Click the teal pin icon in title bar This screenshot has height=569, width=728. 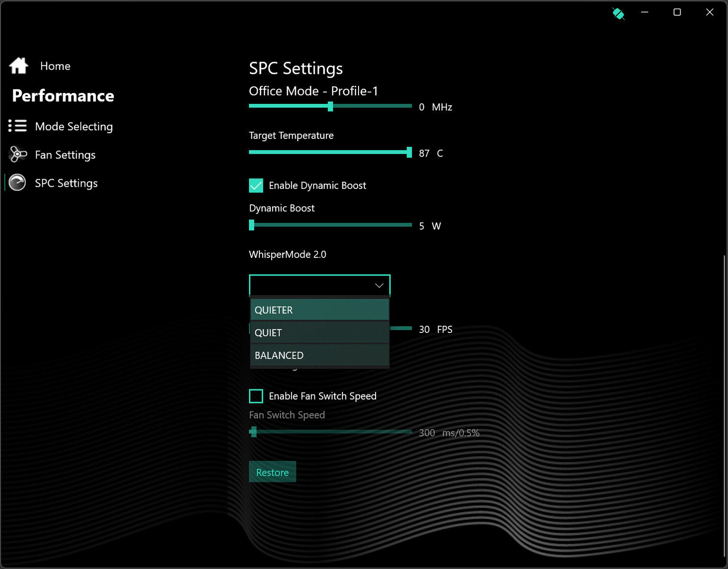(x=618, y=13)
